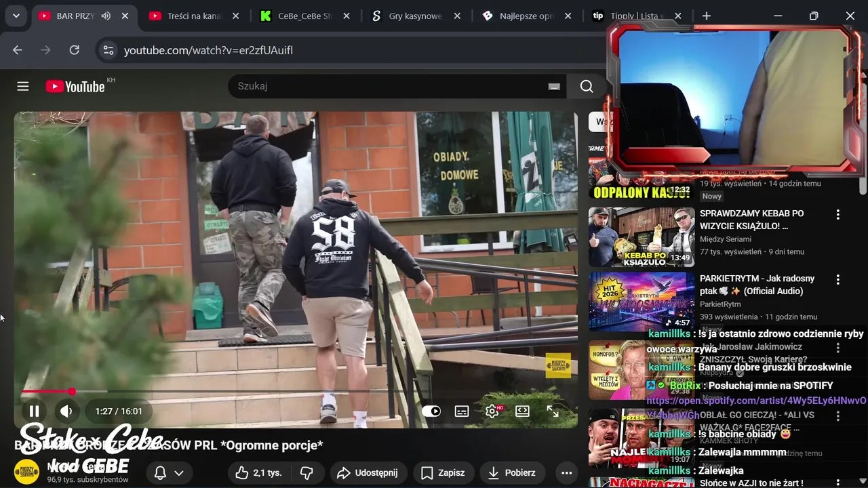Open the KEBAB PO KSIĄŻULO thumbnail

pyautogui.click(x=642, y=237)
